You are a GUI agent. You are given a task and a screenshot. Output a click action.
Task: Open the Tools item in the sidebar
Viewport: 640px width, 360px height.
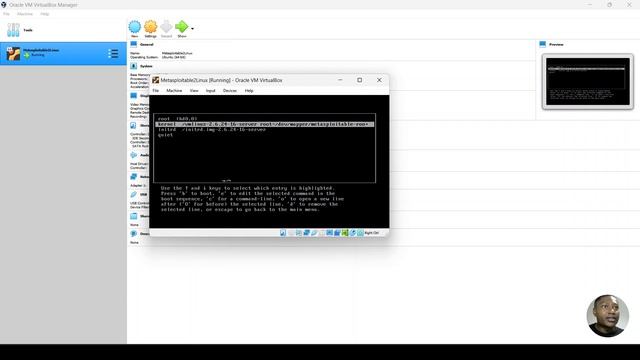coord(63,30)
